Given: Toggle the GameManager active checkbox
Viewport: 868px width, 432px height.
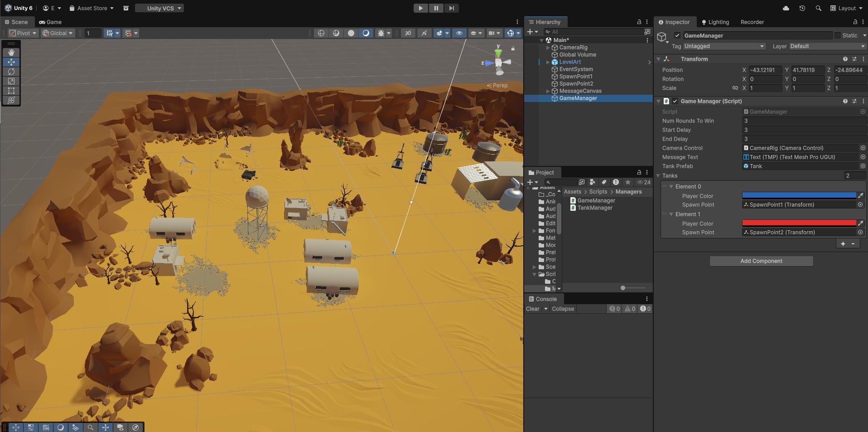Looking at the screenshot, I should 677,35.
